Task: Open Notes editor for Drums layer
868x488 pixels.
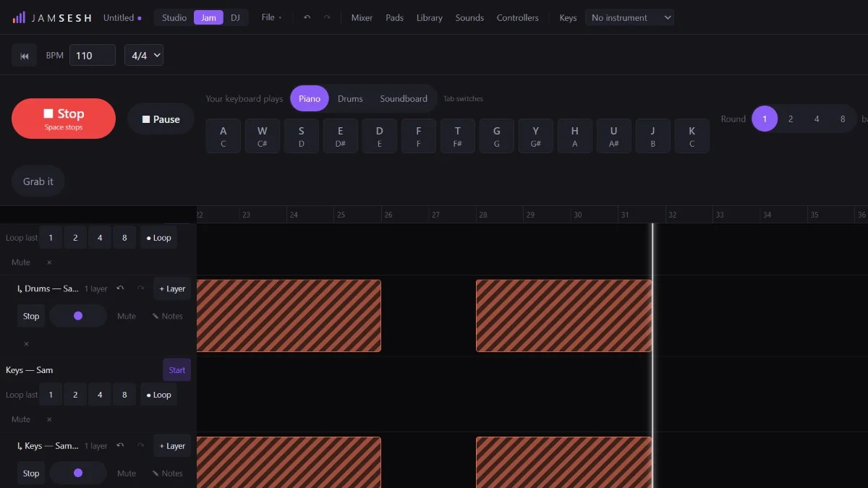Action: click(x=167, y=316)
